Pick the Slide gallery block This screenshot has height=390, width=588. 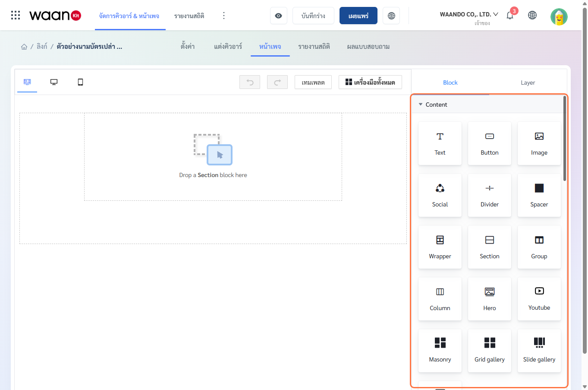coord(539,351)
